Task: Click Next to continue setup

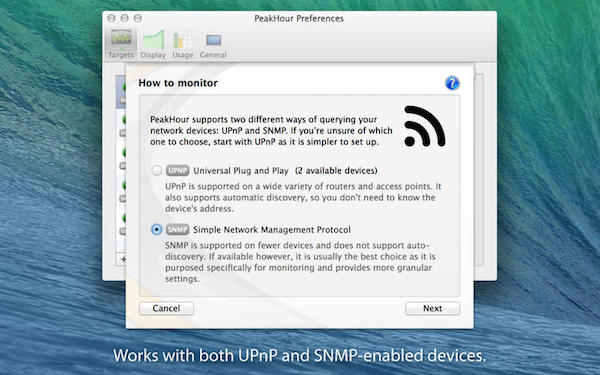Action: point(432,308)
